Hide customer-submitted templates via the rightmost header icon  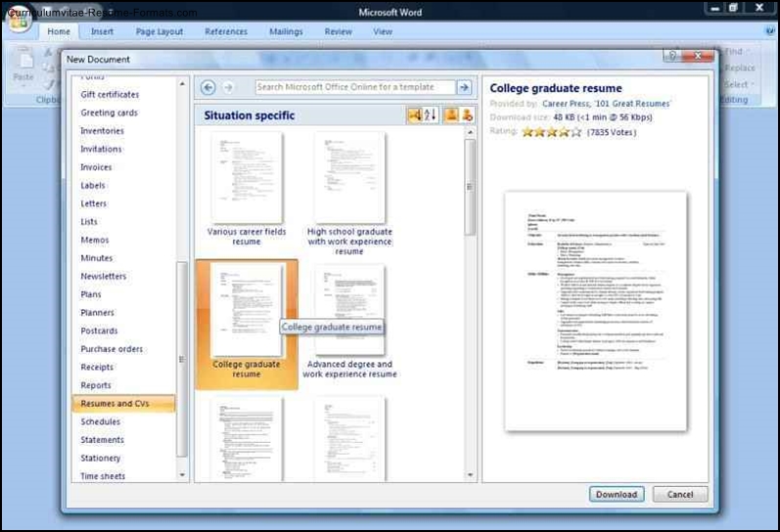coord(467,115)
